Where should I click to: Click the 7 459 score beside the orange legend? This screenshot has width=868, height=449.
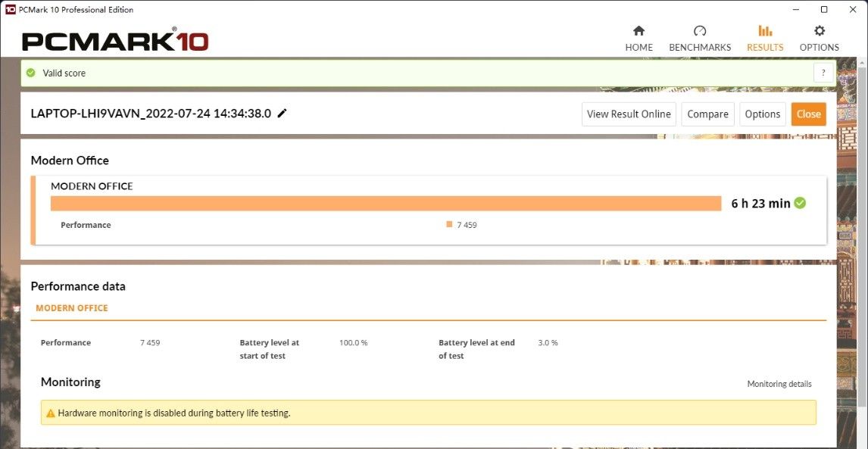click(467, 225)
